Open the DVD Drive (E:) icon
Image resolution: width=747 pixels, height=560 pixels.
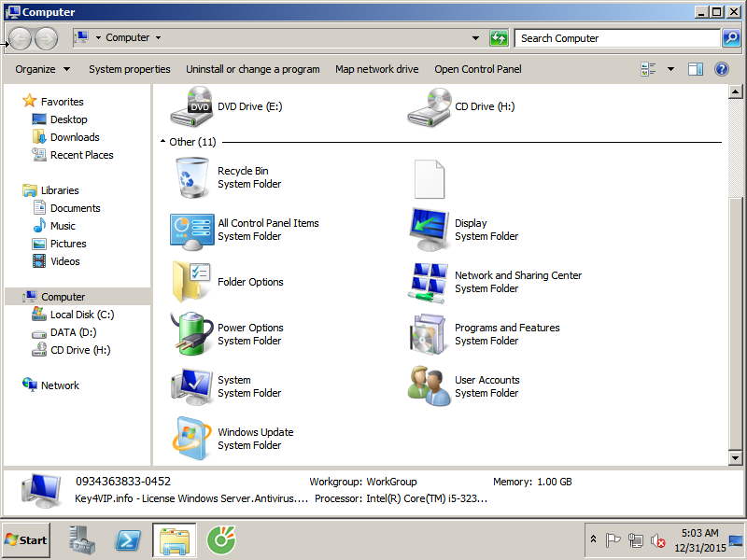(192, 106)
